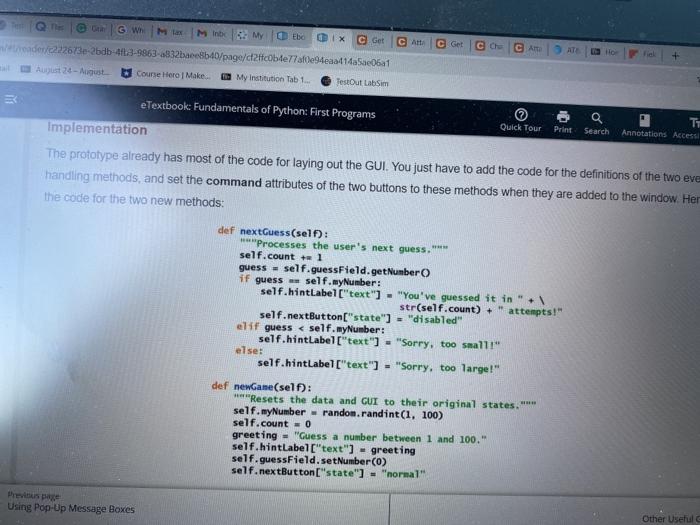Open the Quick Tour help icon
This screenshot has height=525, width=700.
(x=521, y=116)
